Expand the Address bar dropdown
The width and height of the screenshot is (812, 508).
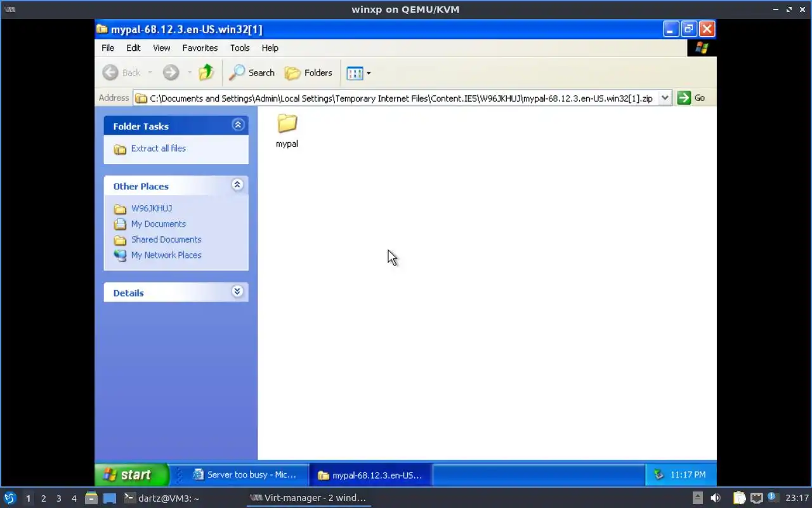pos(665,98)
